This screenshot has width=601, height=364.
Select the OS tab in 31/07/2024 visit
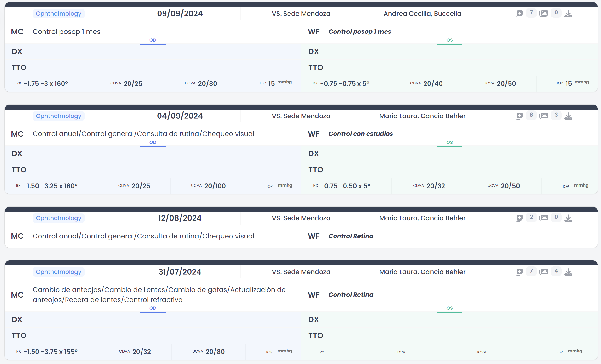point(449,309)
